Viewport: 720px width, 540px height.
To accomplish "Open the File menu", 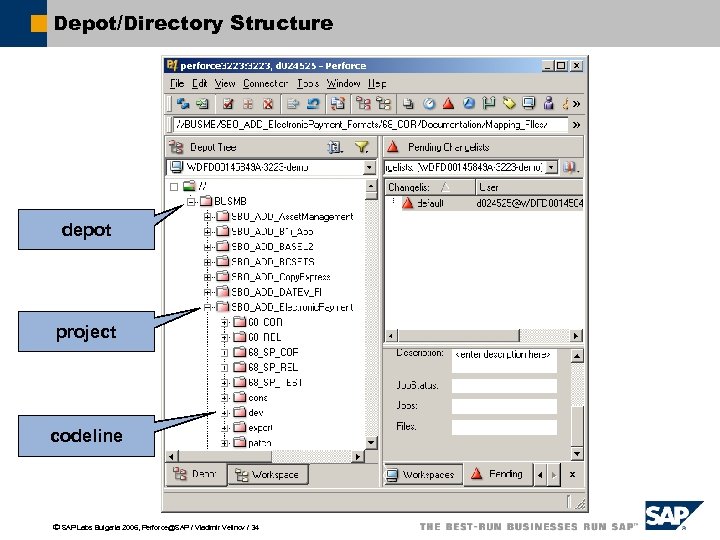I will pos(177,84).
